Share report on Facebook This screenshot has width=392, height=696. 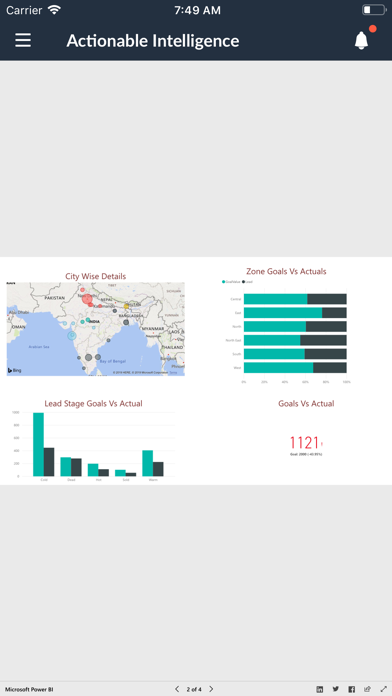coord(352,689)
